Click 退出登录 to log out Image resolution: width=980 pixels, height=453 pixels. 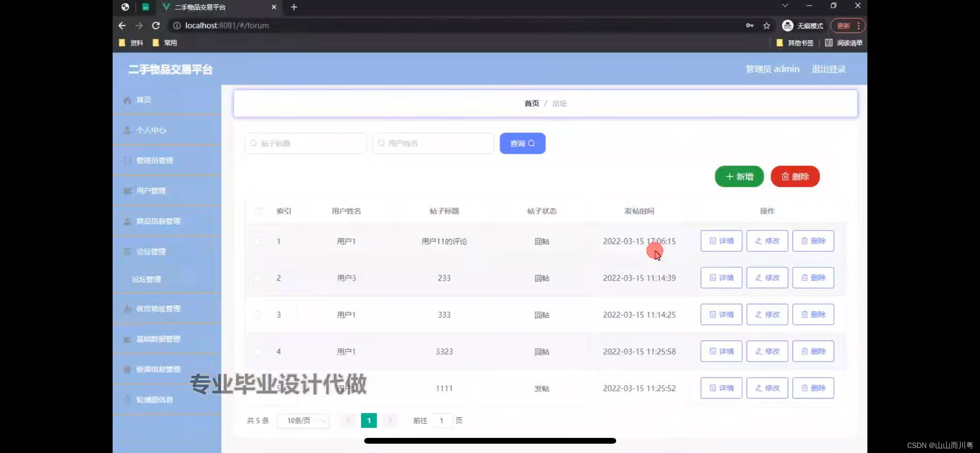(x=829, y=69)
